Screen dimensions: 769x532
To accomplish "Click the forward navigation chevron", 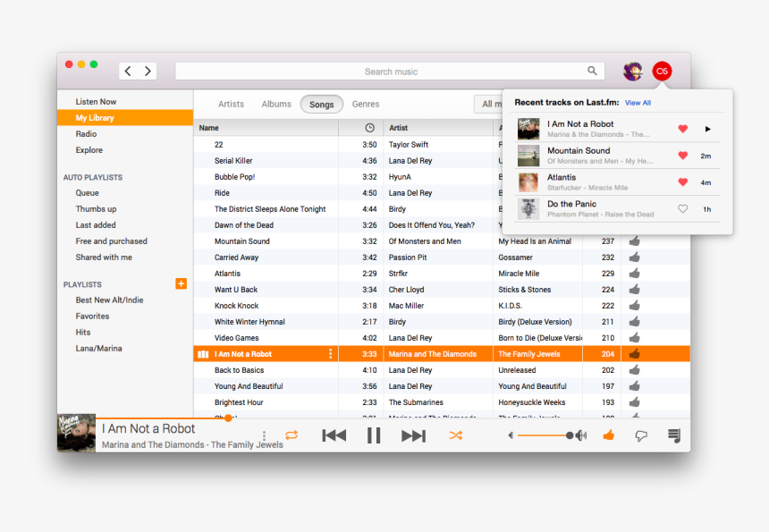I will (x=148, y=71).
